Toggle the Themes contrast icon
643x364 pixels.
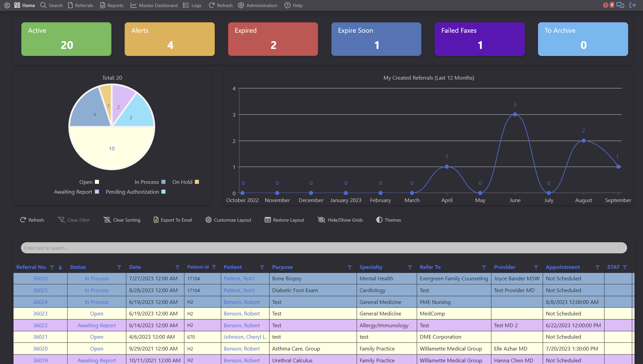[379, 220]
